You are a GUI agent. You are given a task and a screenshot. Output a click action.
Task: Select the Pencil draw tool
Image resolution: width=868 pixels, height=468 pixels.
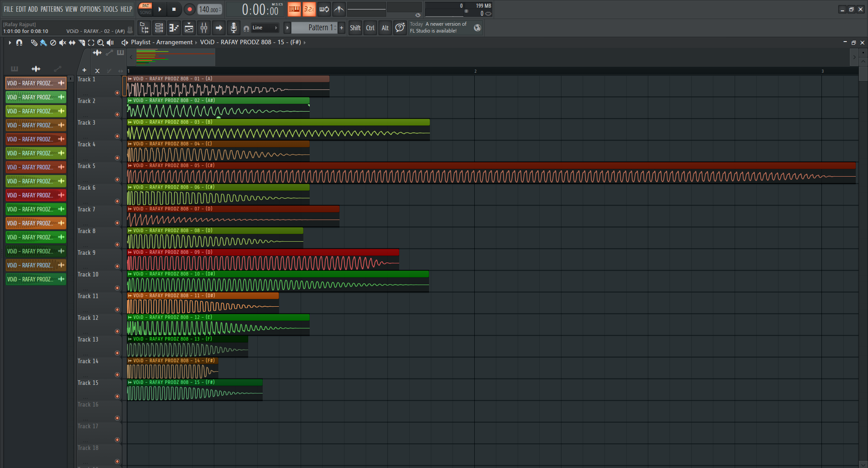pyautogui.click(x=34, y=42)
